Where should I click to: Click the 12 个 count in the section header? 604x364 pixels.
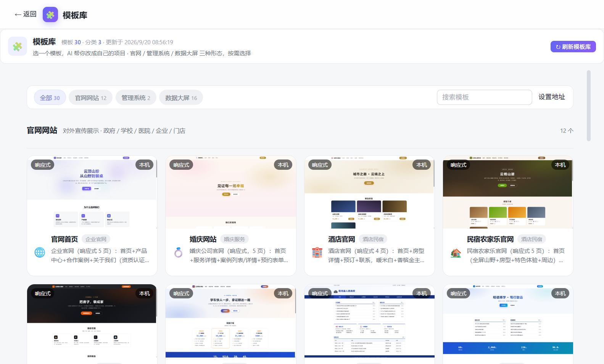(567, 131)
